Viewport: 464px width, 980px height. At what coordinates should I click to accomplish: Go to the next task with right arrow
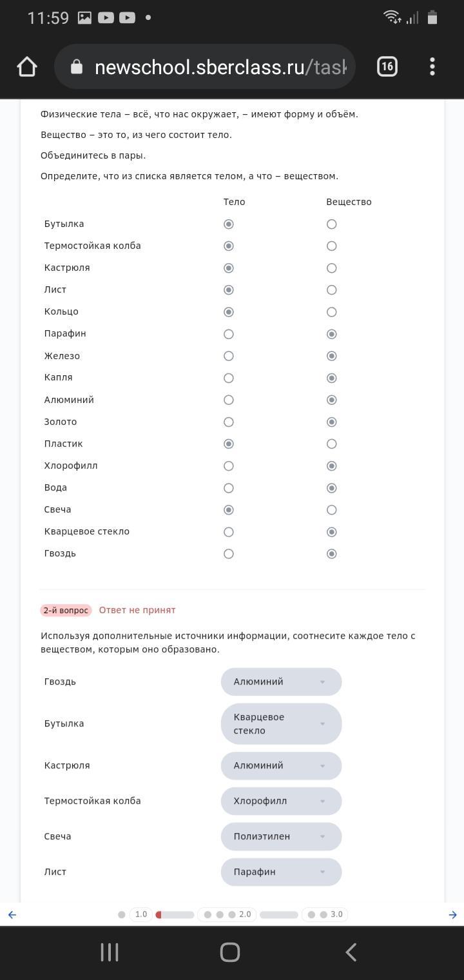tap(452, 914)
